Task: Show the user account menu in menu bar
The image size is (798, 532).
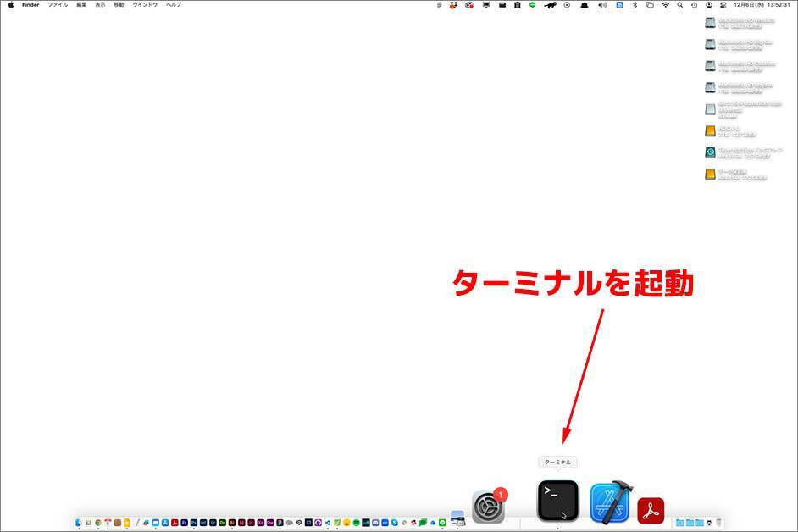Action: (709, 4)
